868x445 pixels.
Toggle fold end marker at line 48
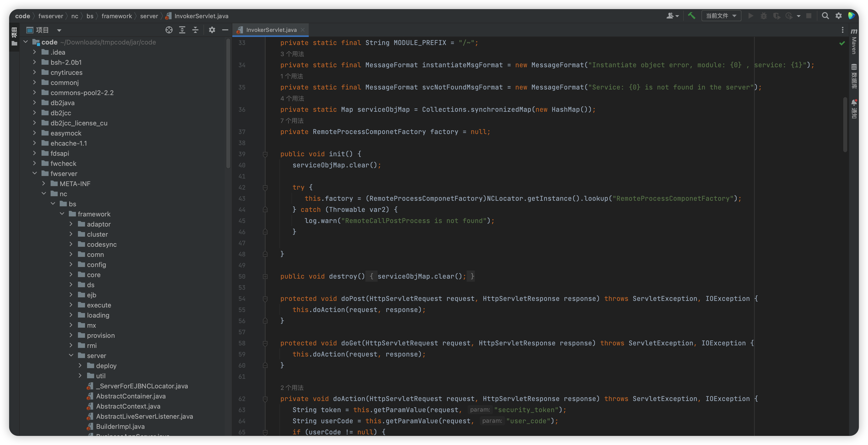pyautogui.click(x=265, y=254)
